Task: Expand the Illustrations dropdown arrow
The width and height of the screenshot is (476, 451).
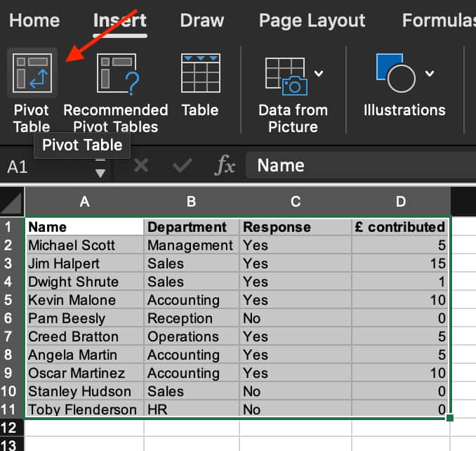Action: pos(430,73)
